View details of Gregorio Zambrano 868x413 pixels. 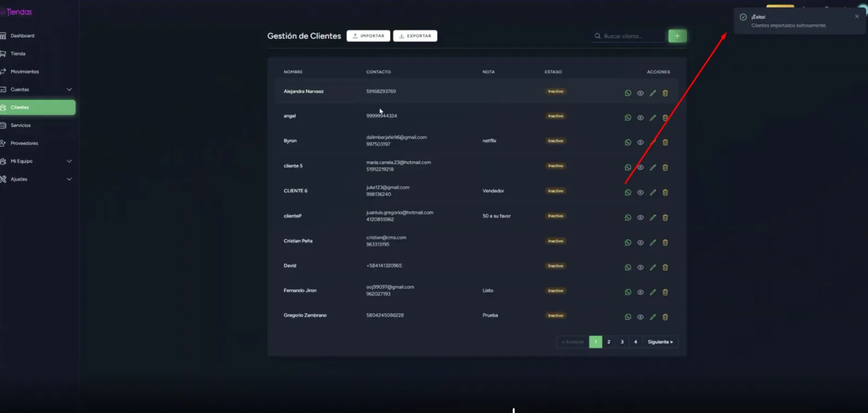(x=640, y=317)
